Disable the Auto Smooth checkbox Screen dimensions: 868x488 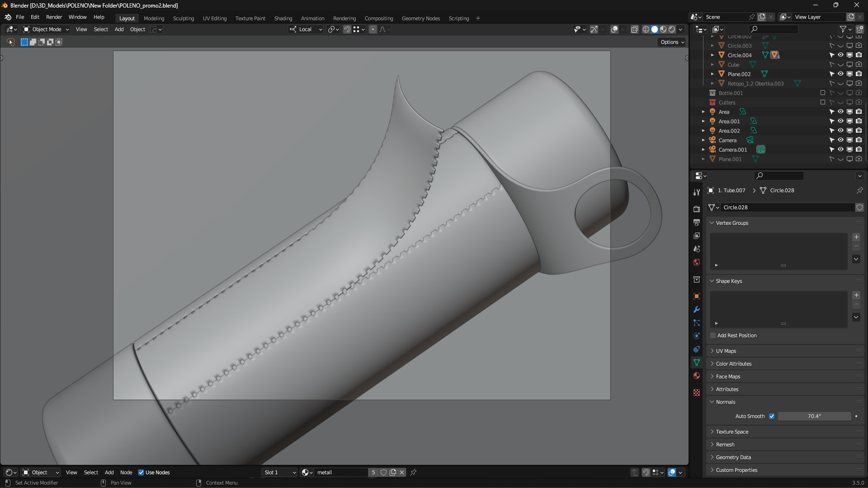click(772, 416)
